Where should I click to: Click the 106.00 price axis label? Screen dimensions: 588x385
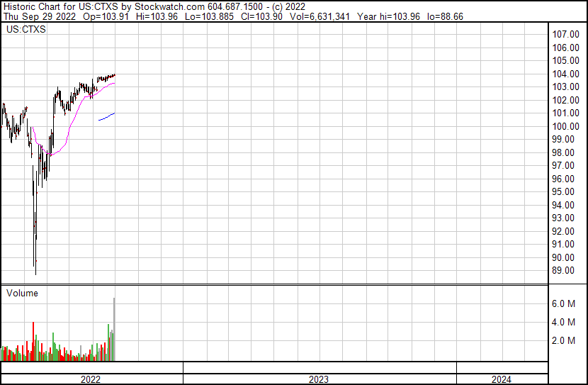click(565, 48)
